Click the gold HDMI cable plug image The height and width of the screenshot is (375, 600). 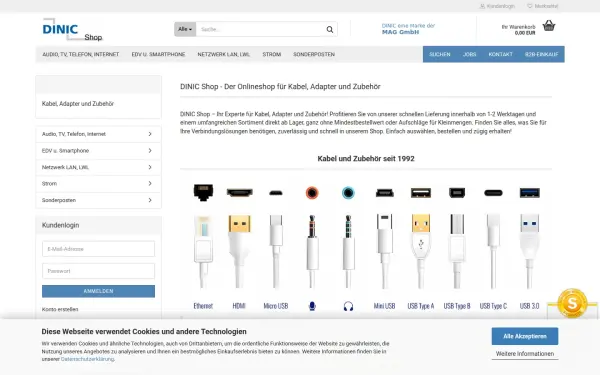point(240,251)
